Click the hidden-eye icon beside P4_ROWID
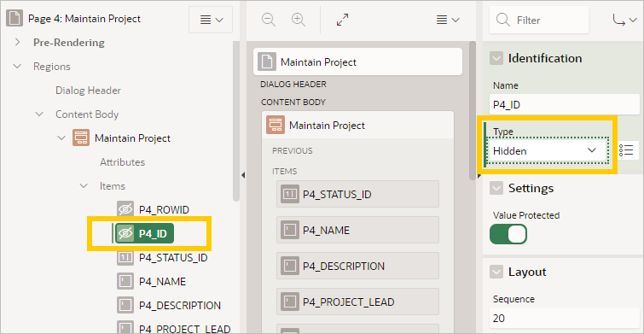 point(125,210)
